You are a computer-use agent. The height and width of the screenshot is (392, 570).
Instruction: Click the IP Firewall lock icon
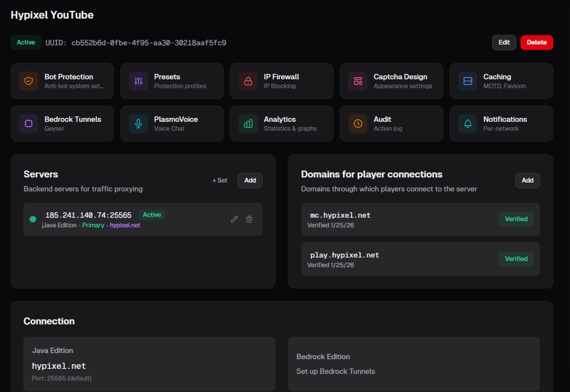(x=248, y=81)
